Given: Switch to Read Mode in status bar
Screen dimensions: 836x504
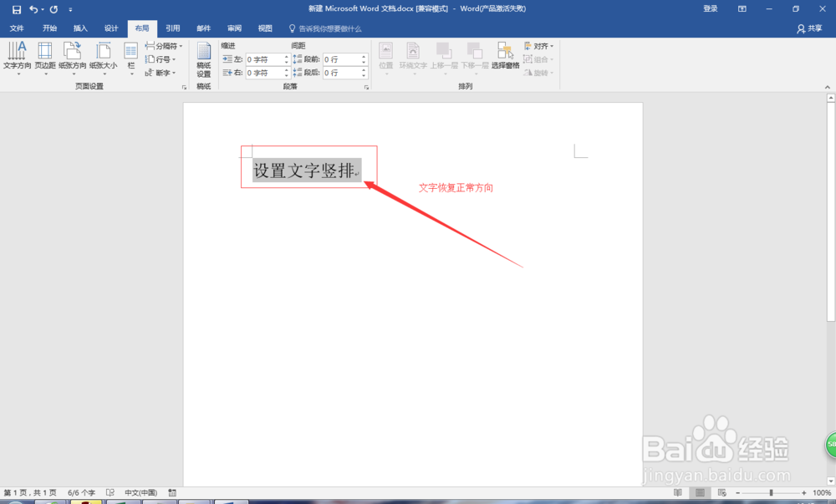Looking at the screenshot, I should [x=679, y=492].
